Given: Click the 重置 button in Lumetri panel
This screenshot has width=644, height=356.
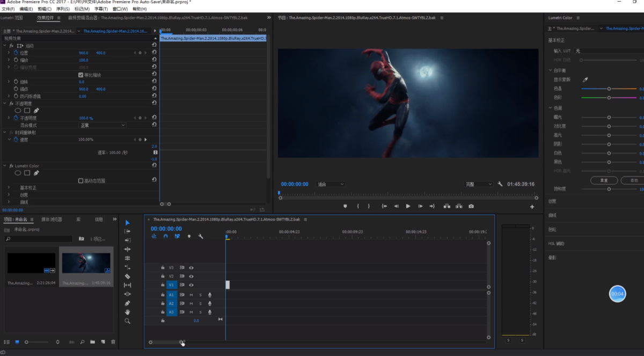Looking at the screenshot, I should (603, 180).
